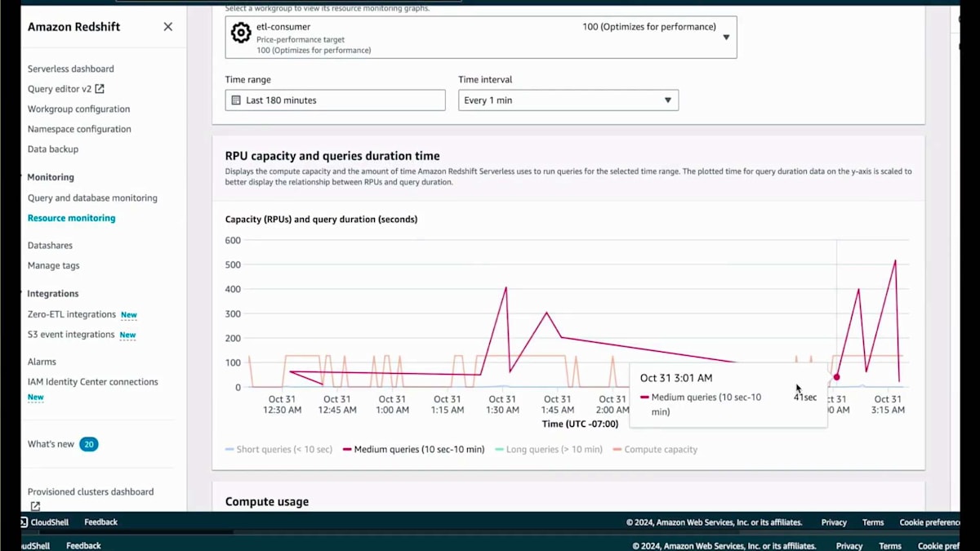Viewport: 980px width, 551px height.
Task: Click the external link icon beside Query editor v2
Action: click(100, 89)
